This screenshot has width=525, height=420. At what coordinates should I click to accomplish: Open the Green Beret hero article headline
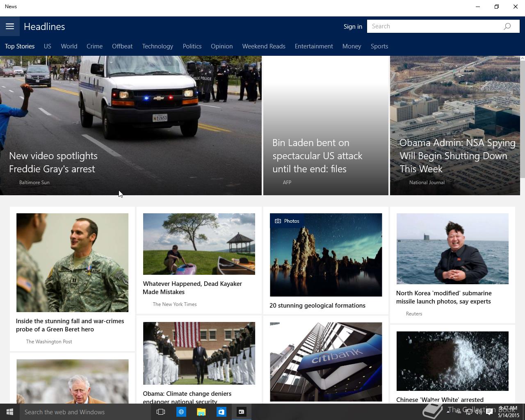[70, 325]
